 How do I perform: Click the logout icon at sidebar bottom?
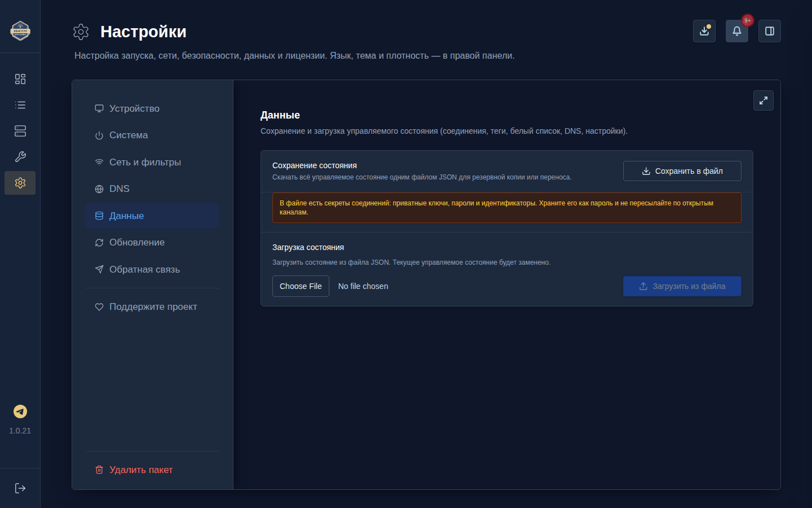pyautogui.click(x=20, y=488)
